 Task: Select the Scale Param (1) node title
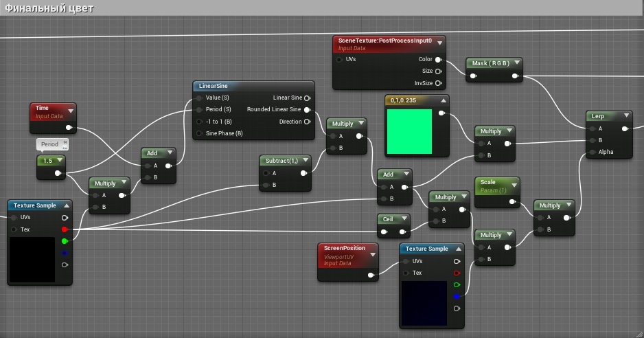click(493, 186)
